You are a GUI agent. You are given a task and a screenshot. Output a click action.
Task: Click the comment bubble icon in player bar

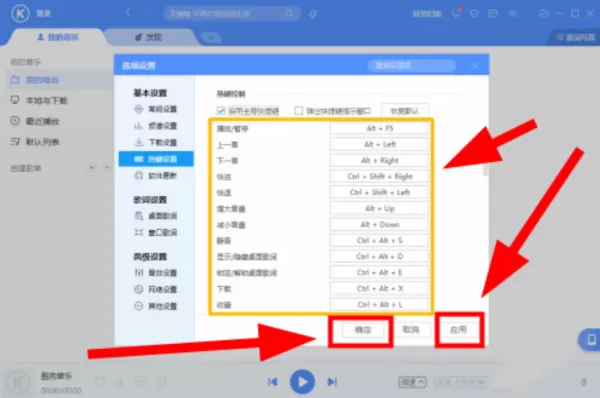click(141, 382)
